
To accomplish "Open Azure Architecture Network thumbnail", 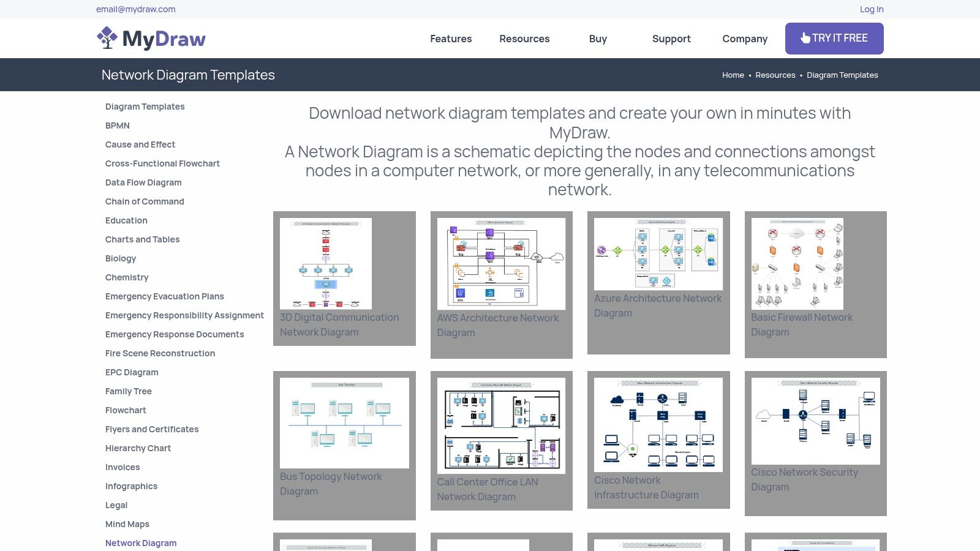I will 658,254.
